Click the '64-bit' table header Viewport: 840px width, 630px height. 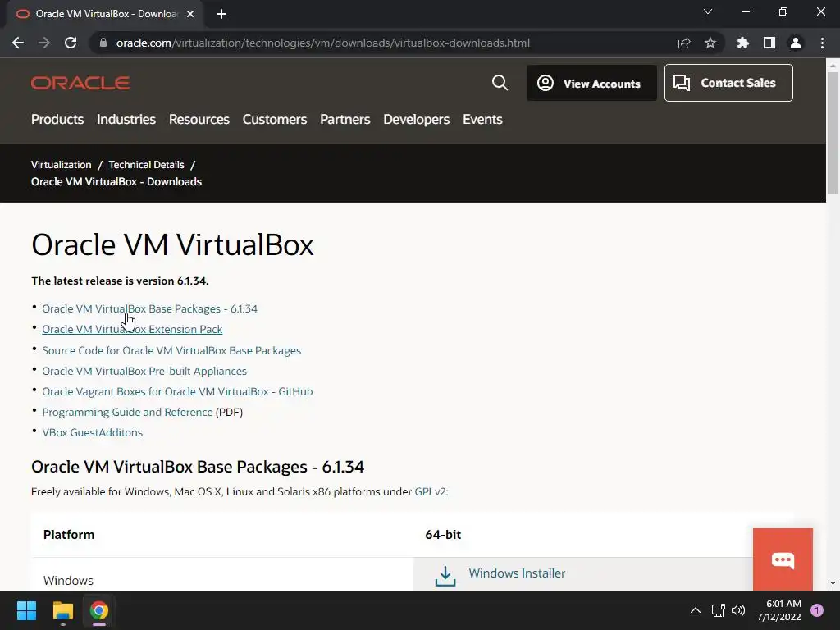[x=443, y=535]
